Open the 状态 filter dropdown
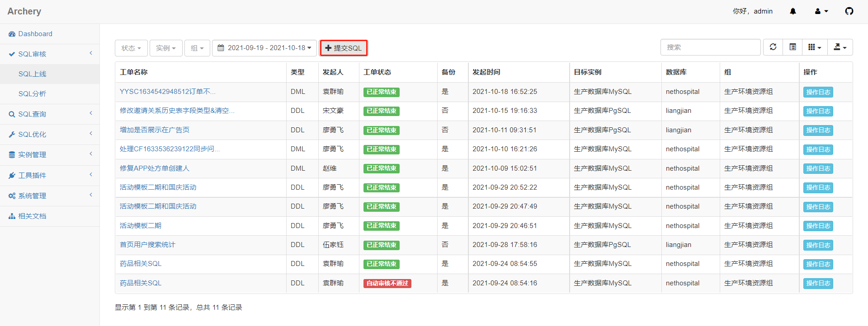This screenshot has height=326, width=868. [x=131, y=48]
